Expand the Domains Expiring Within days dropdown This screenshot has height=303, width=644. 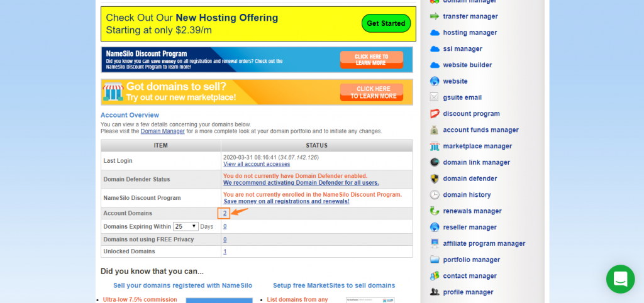[x=186, y=226]
